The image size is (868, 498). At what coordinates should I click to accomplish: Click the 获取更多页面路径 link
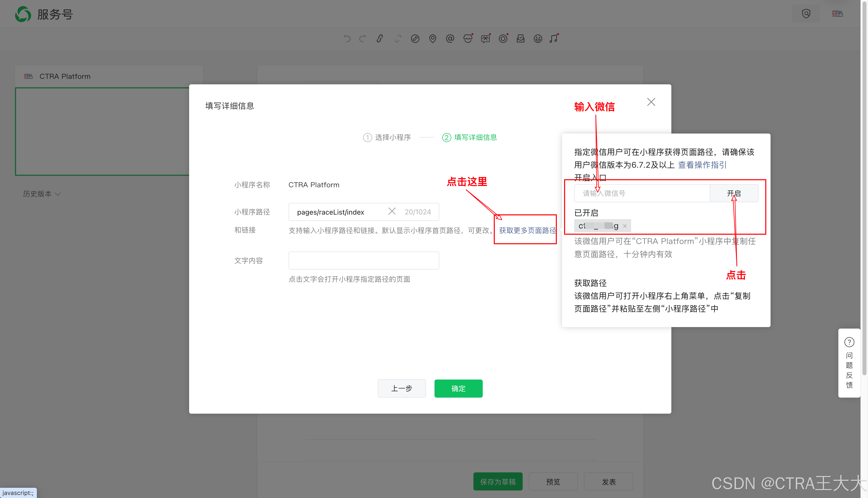(527, 230)
